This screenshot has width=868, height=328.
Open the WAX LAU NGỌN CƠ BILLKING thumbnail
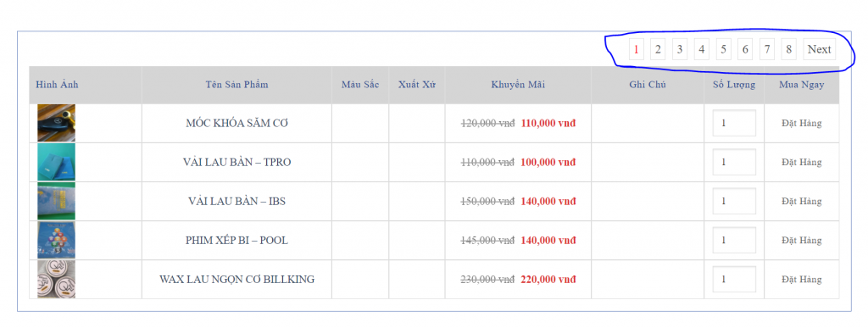point(57,280)
